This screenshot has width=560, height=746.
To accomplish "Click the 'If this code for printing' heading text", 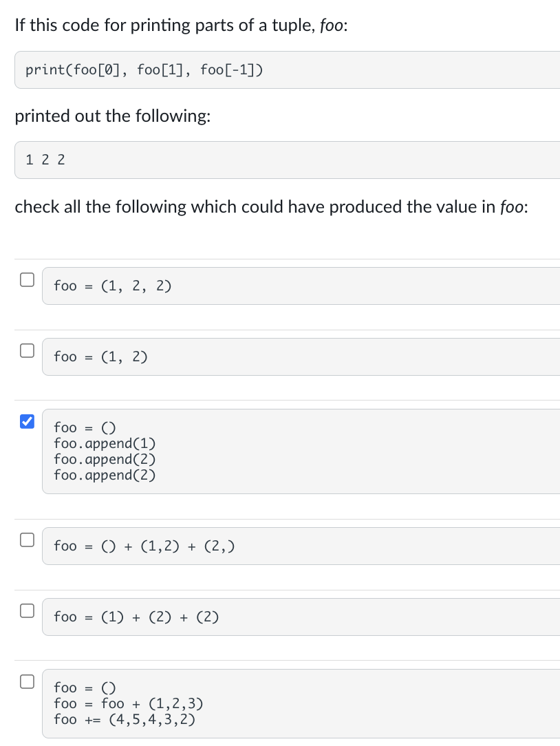I will click(180, 25).
